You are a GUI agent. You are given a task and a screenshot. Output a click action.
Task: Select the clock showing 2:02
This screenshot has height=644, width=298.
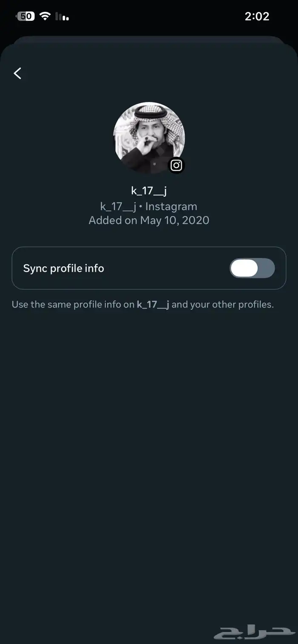(258, 16)
